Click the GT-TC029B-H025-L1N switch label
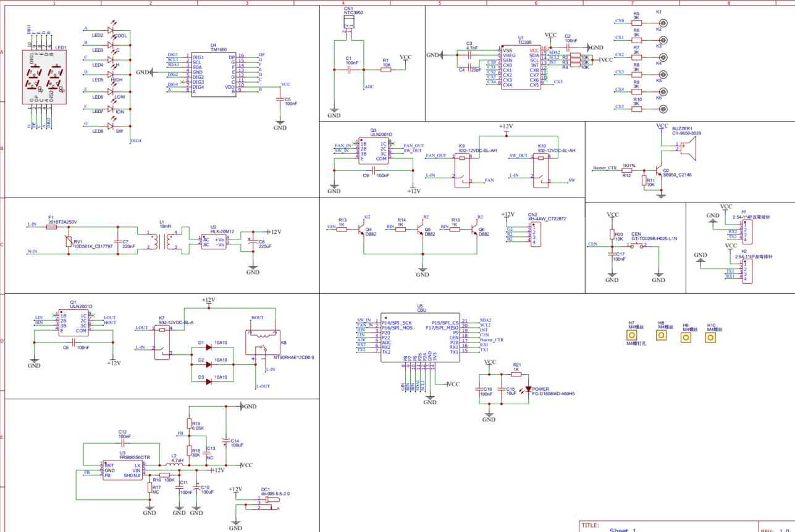 [x=654, y=239]
